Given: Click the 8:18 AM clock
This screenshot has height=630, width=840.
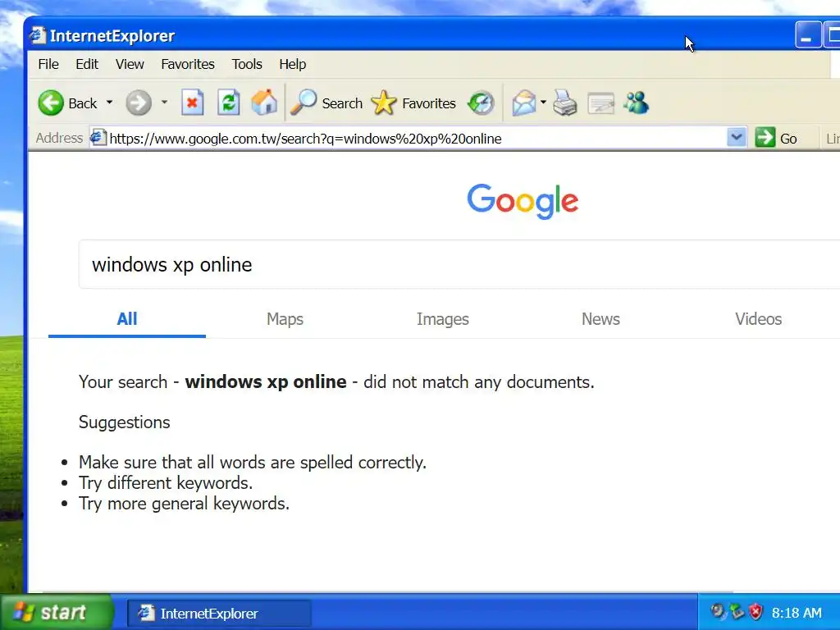Looking at the screenshot, I should coord(796,612).
